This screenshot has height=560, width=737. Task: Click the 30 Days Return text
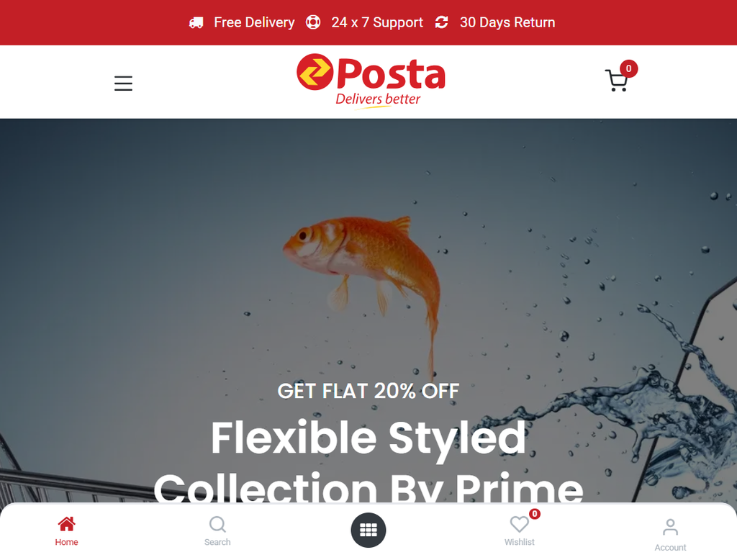click(x=507, y=22)
